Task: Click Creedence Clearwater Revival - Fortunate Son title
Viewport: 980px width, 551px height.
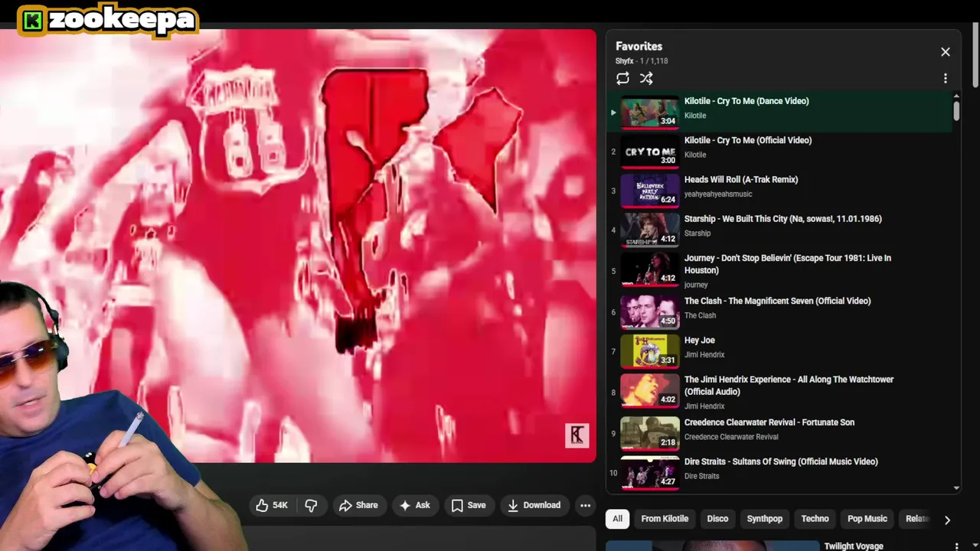Action: click(x=769, y=422)
